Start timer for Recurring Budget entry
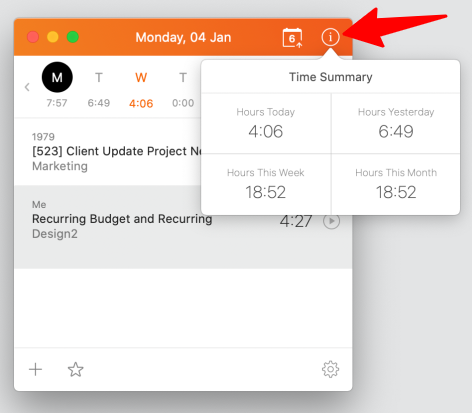 pos(331,221)
